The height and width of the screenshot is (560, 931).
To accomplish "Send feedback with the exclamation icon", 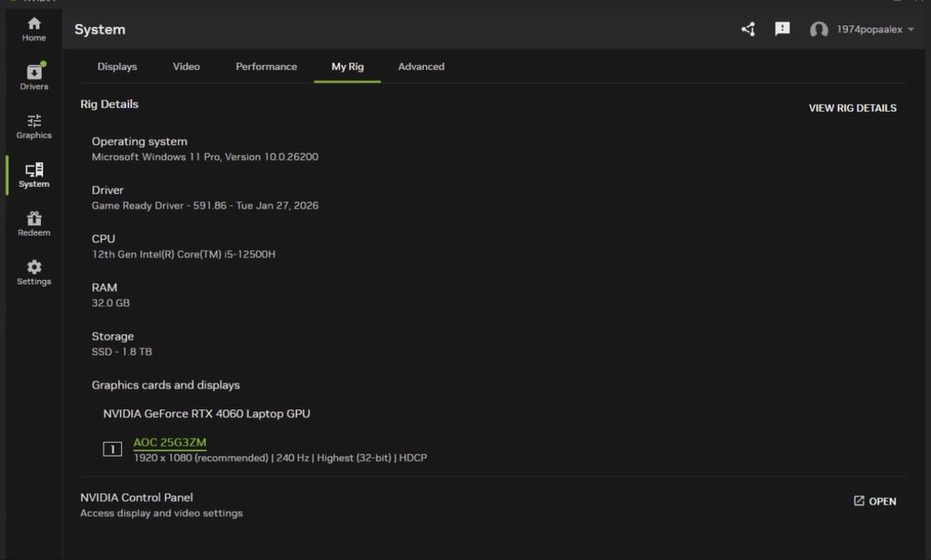I will click(x=782, y=29).
